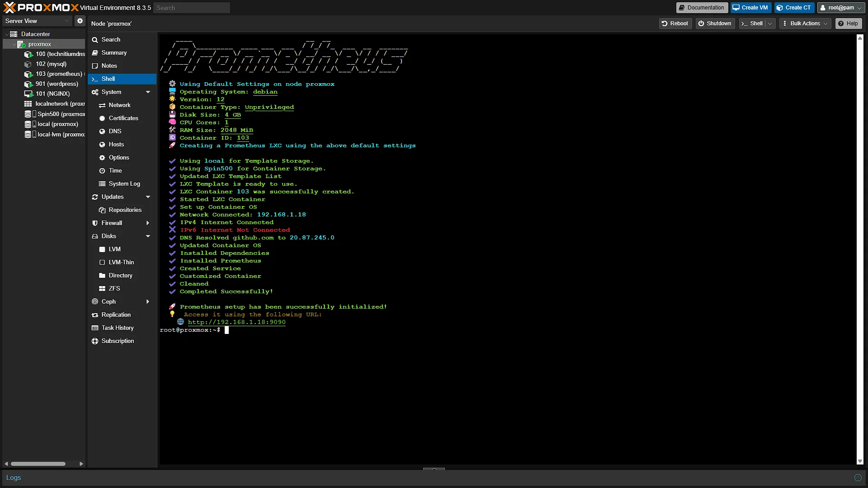Click the Shutdown button
The image size is (868, 488).
tap(715, 23)
